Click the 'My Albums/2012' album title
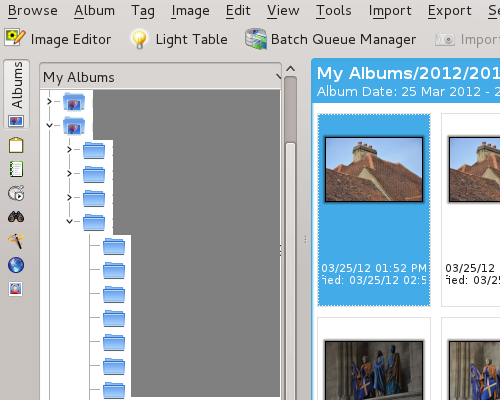Viewport: 500px width, 400px height. [x=408, y=73]
